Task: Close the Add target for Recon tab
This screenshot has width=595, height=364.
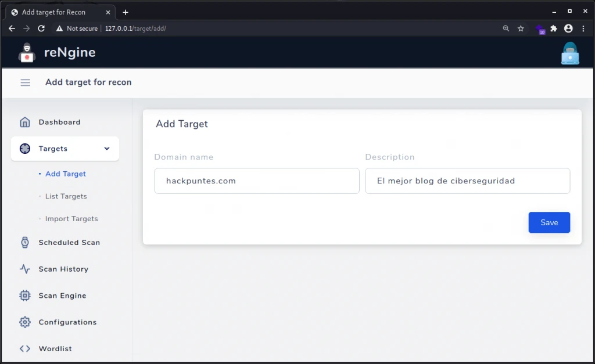Action: (x=107, y=13)
